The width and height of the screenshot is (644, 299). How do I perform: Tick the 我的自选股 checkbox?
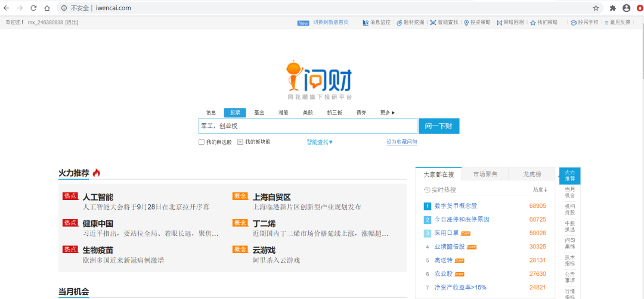[202, 142]
